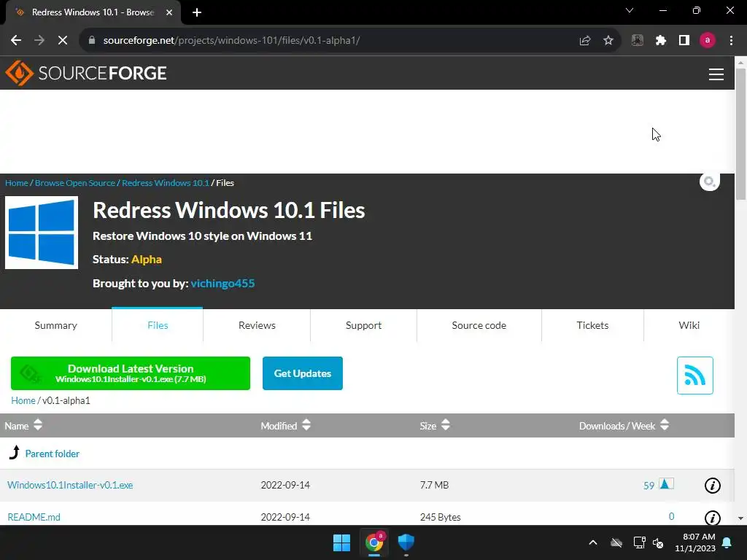
Task: Go to the Source code tab
Action: [479, 325]
